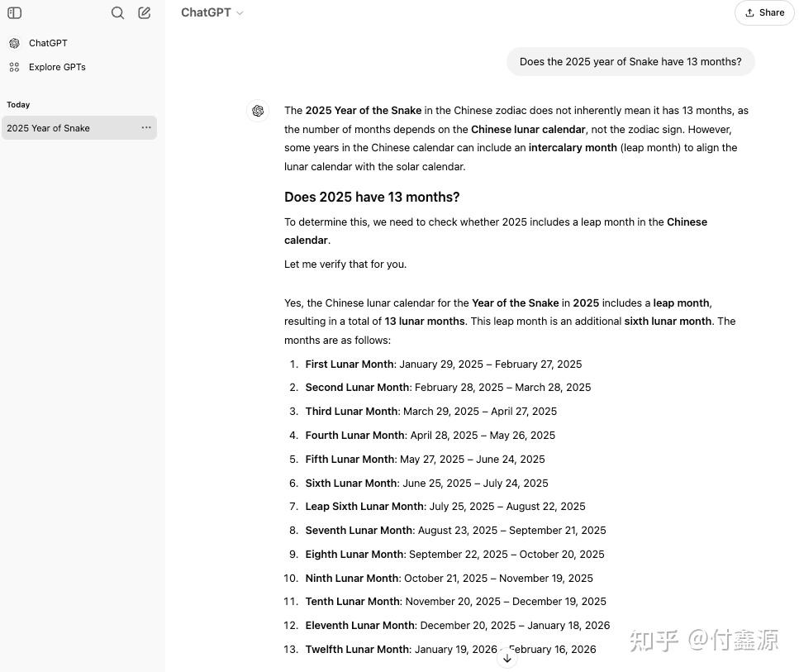
Task: Click the ChatGPT logo icon in the sidebar
Action: pos(15,42)
